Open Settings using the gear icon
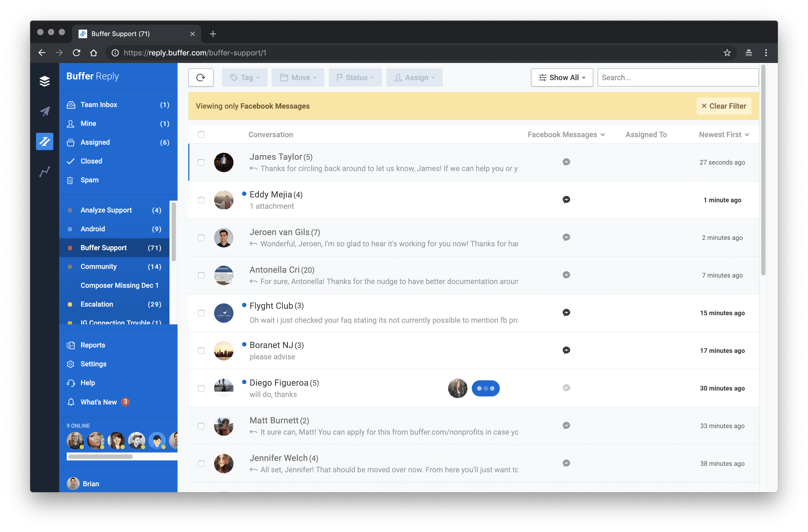 [x=71, y=364]
